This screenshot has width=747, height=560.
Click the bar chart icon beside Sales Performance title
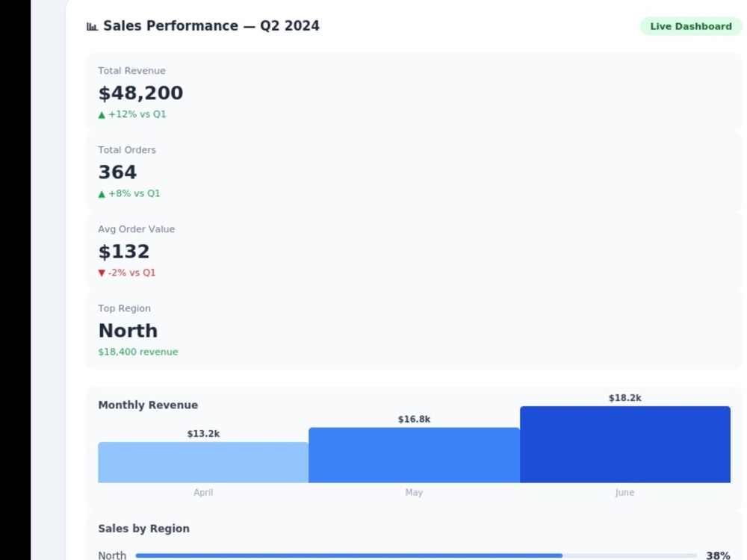92,27
